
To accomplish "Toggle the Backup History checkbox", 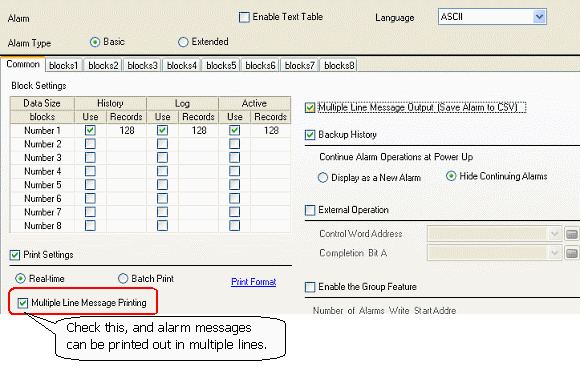I will [x=310, y=135].
